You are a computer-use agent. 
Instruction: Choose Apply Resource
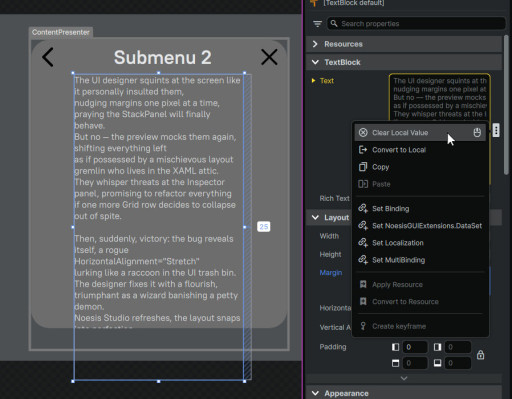(x=421, y=285)
